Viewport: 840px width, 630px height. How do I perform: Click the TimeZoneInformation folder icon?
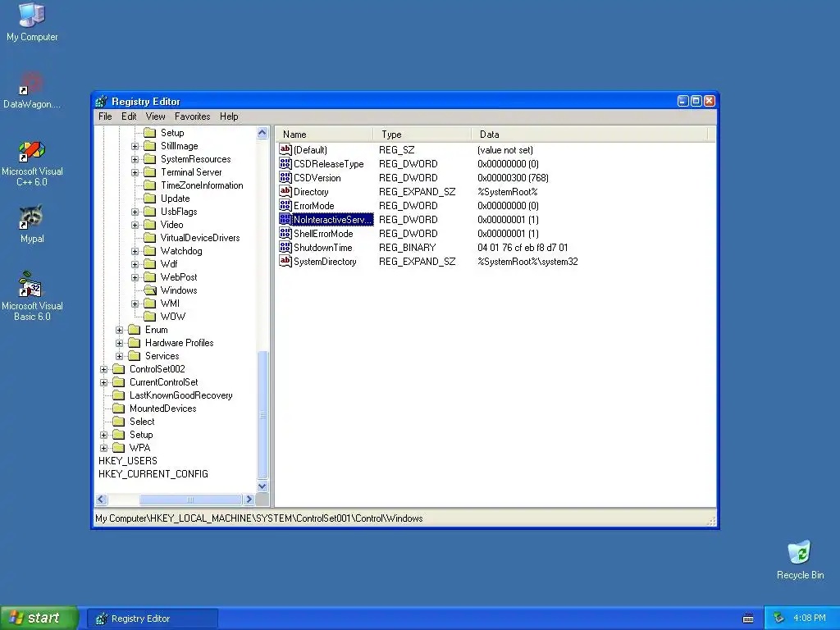click(150, 185)
